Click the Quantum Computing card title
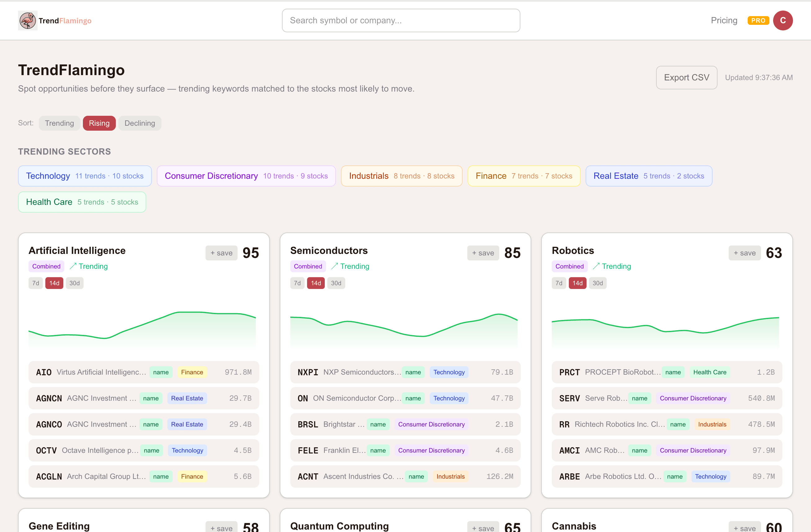The image size is (811, 532). coord(339,526)
